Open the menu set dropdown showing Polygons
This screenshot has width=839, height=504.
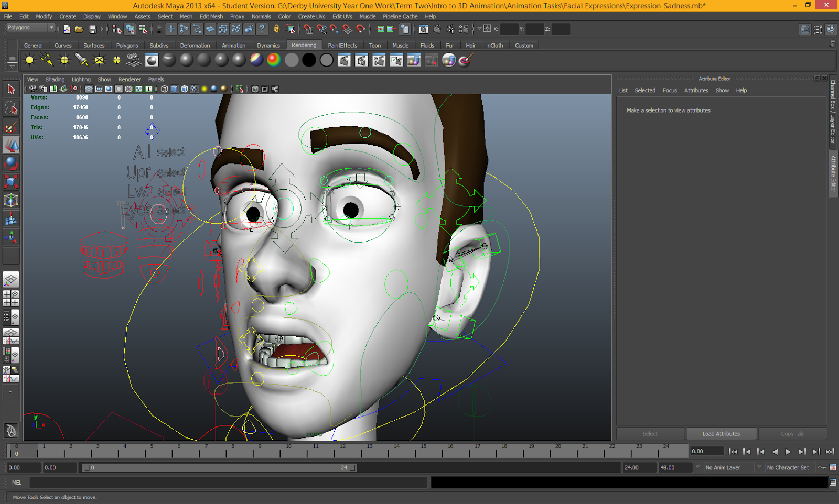point(29,27)
